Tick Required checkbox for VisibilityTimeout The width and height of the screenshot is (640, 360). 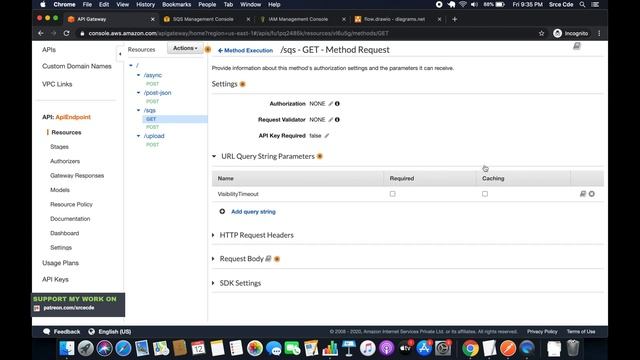click(393, 194)
